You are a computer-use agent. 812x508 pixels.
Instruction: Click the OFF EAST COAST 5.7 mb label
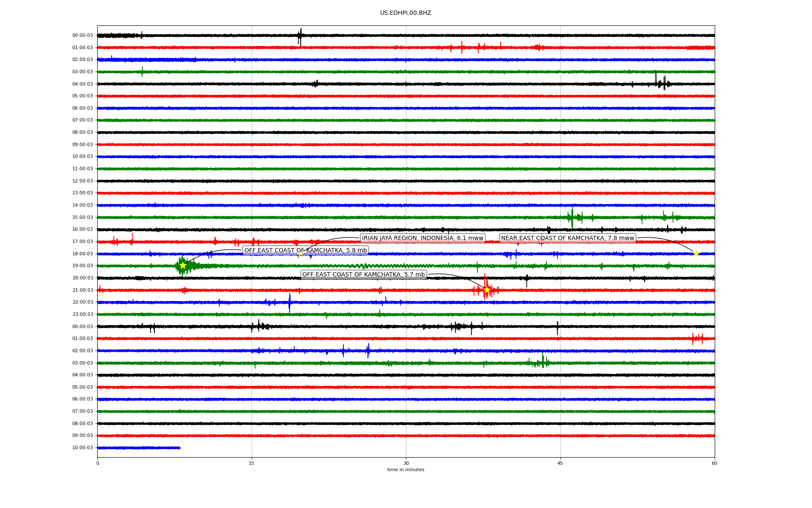363,274
